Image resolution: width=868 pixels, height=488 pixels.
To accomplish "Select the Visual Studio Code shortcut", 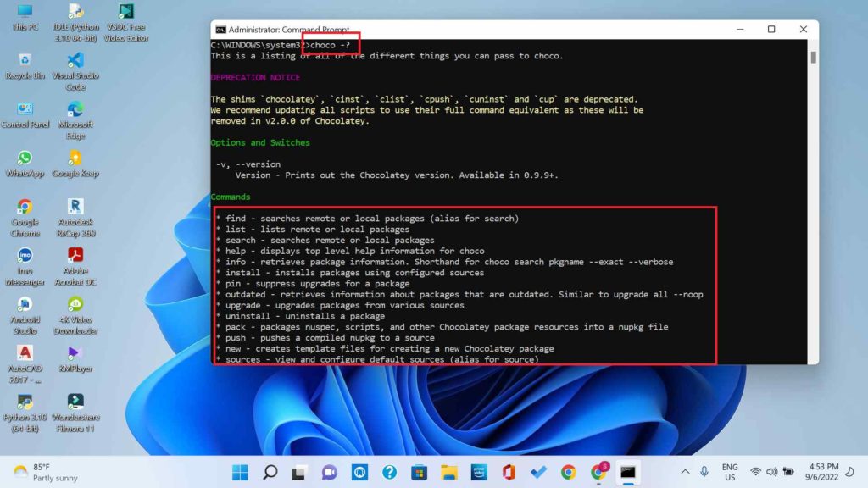I will pyautogui.click(x=75, y=71).
